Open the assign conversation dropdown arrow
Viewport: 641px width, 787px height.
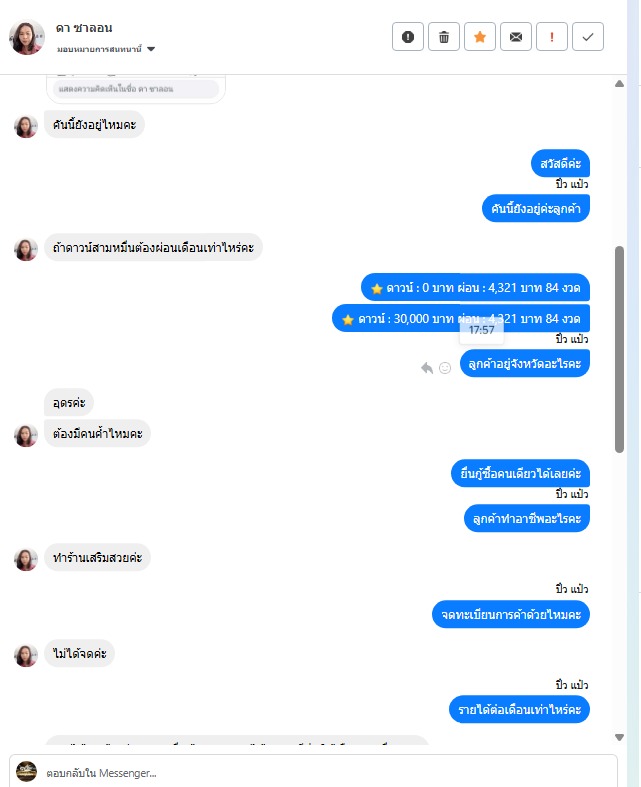coord(151,49)
